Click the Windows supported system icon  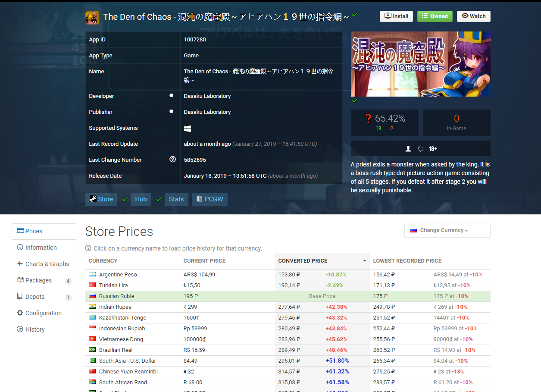[x=187, y=128]
